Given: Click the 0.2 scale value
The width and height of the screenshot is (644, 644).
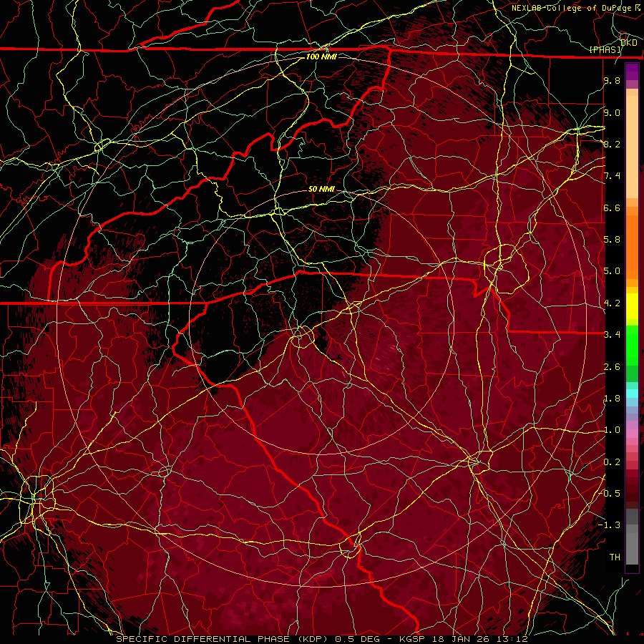Looking at the screenshot, I should click(612, 462).
